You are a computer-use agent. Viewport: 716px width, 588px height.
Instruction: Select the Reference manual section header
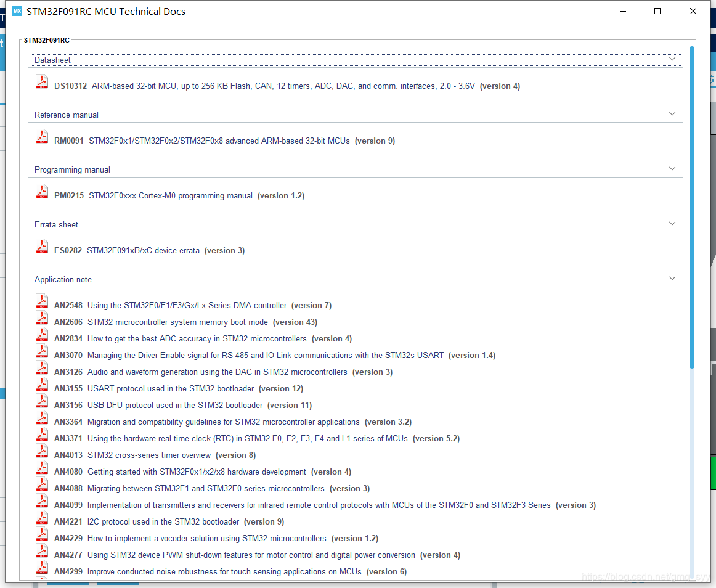[x=356, y=115]
